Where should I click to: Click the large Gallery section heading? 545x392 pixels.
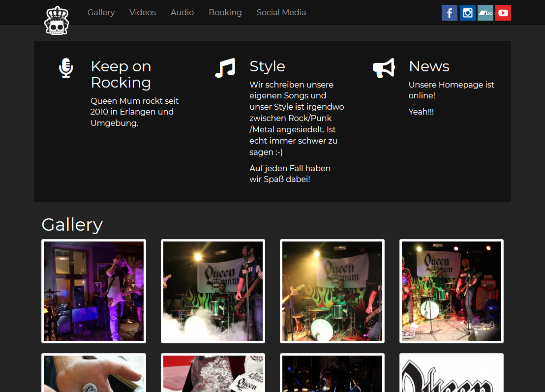[x=72, y=225]
